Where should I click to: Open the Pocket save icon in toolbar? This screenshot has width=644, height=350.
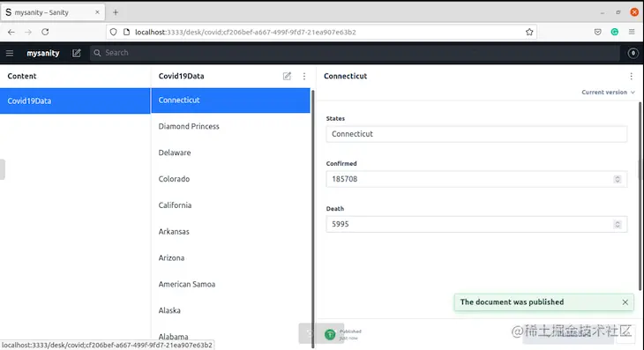pyautogui.click(x=597, y=32)
